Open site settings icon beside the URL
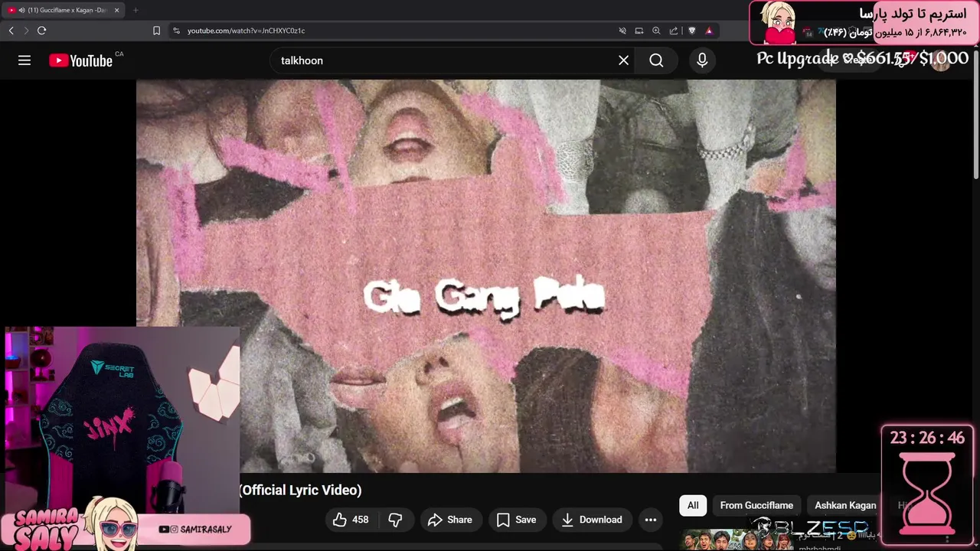The height and width of the screenshot is (551, 980). click(x=176, y=31)
